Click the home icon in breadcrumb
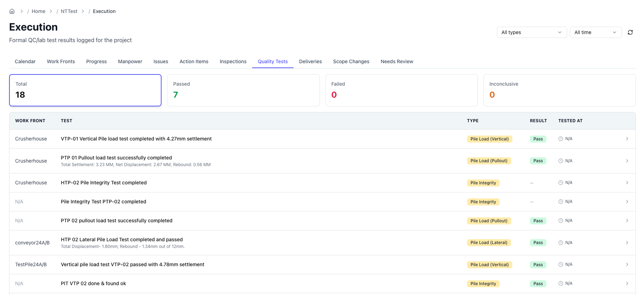644x295 pixels. click(12, 11)
